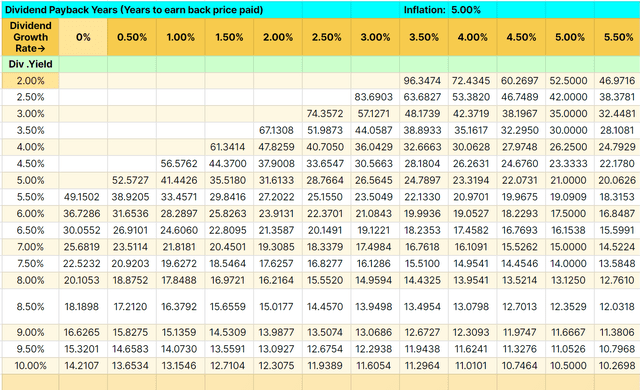Select the 2.50% dividend yield row label

31,97
